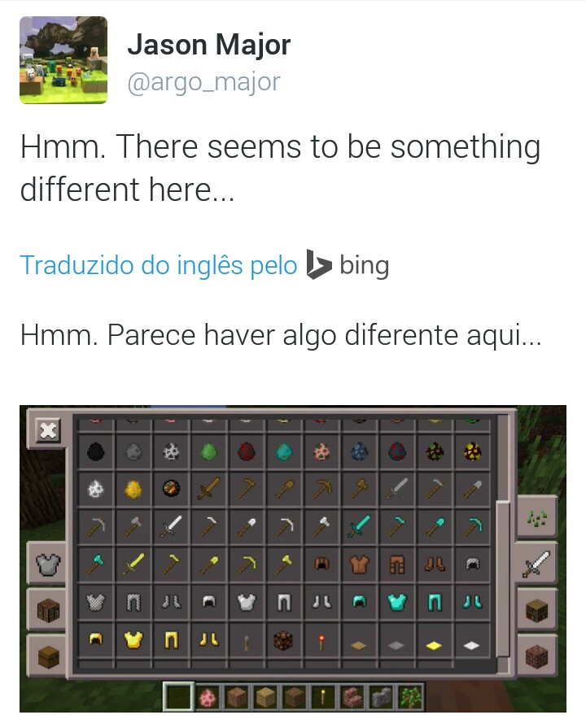Click the Traduzido do inglês pelo link
This screenshot has width=586, height=728.
click(159, 265)
